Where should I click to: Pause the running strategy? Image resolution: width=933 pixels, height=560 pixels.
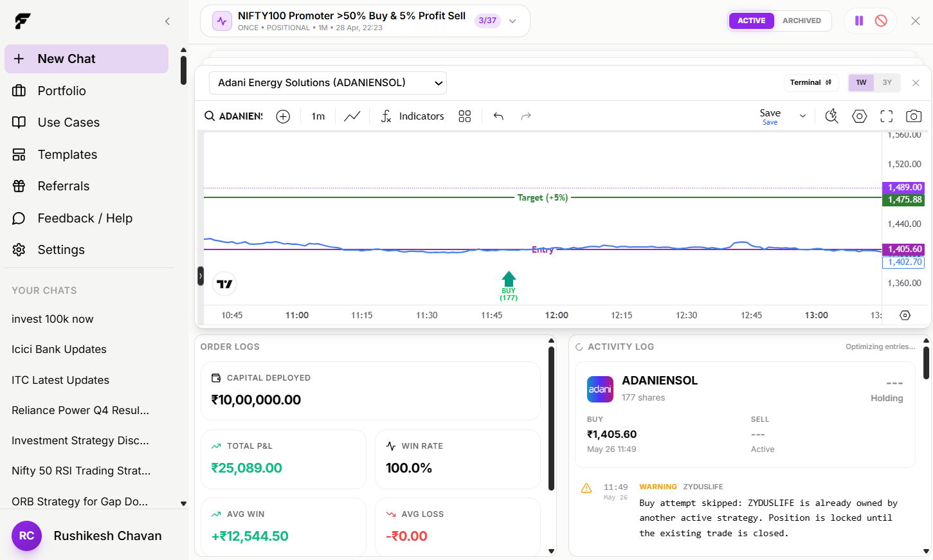click(x=859, y=21)
